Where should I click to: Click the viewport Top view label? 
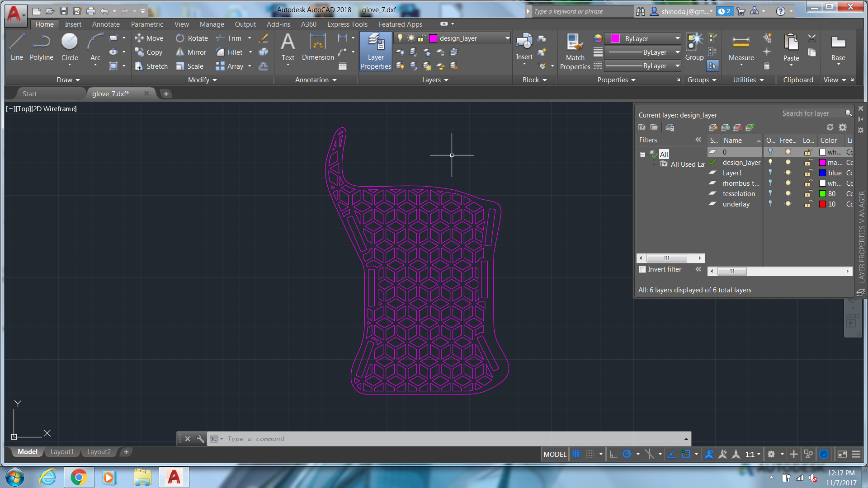click(24, 109)
